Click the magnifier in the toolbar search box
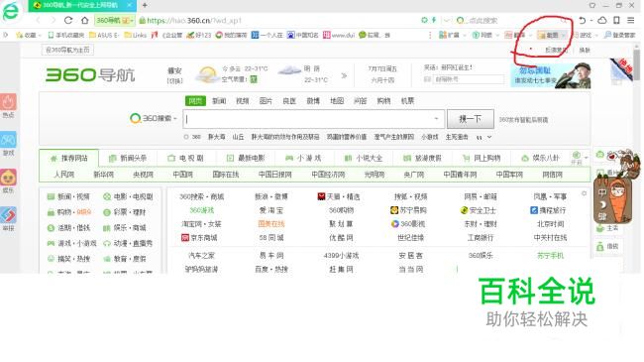The image size is (644, 362). 565,20
